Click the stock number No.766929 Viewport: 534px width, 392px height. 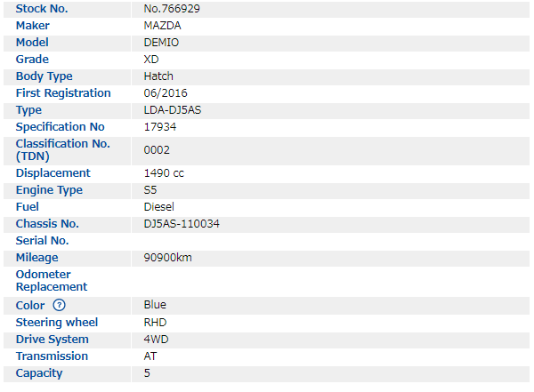pos(174,8)
